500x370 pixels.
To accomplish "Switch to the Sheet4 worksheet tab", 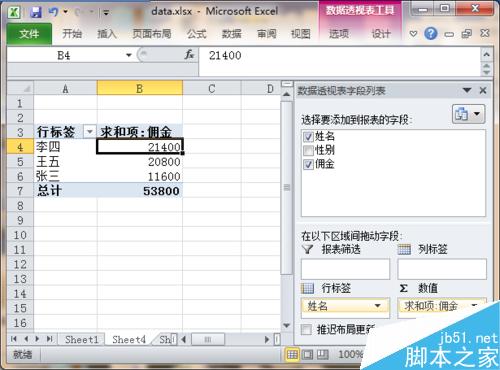I will (129, 340).
